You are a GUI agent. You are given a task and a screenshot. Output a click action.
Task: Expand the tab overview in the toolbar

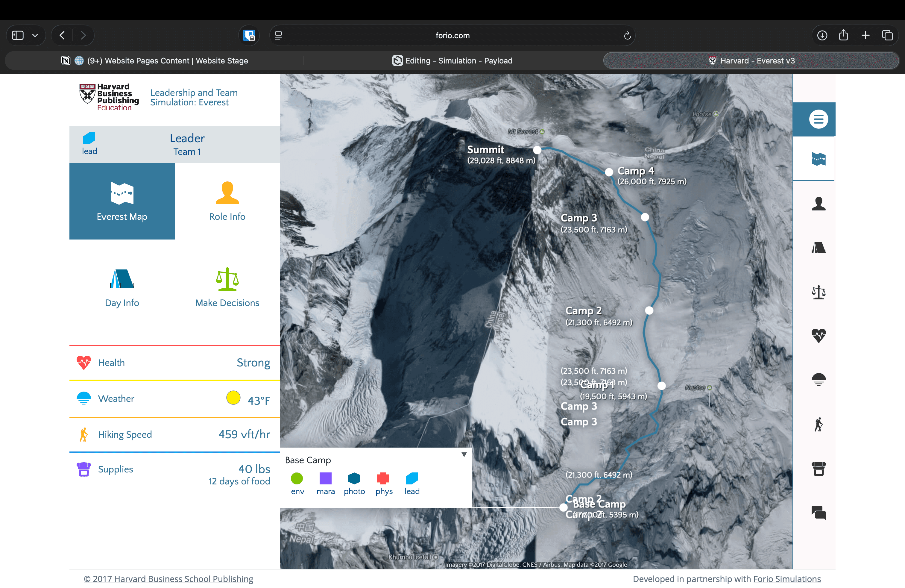tap(888, 35)
